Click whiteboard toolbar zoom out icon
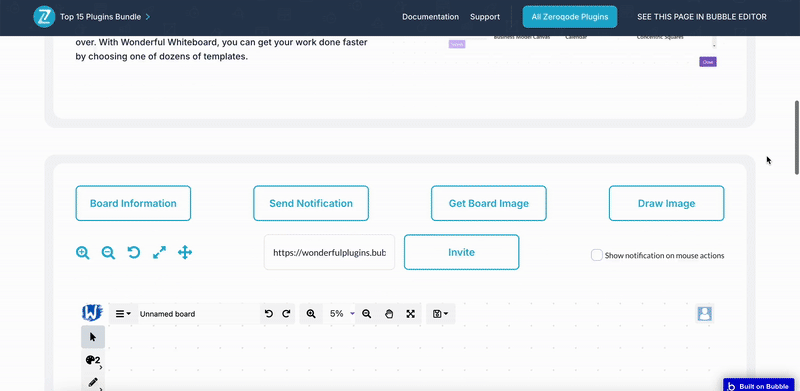This screenshot has width=800, height=391. coord(366,314)
